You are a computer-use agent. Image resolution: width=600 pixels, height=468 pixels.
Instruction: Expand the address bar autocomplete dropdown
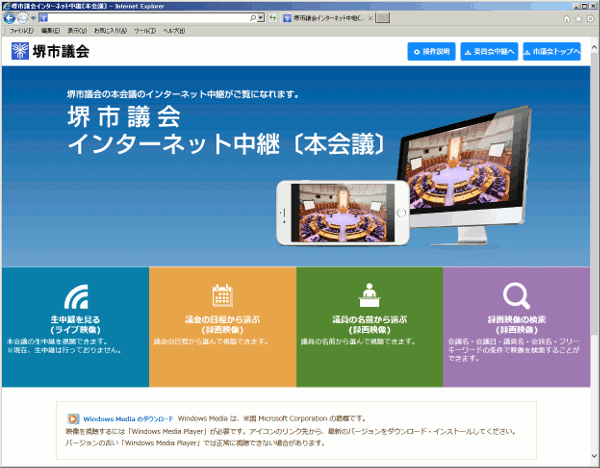coord(261,18)
